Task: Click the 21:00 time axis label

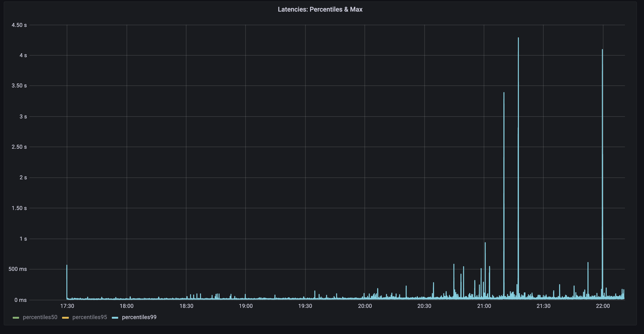Action: [484, 306]
